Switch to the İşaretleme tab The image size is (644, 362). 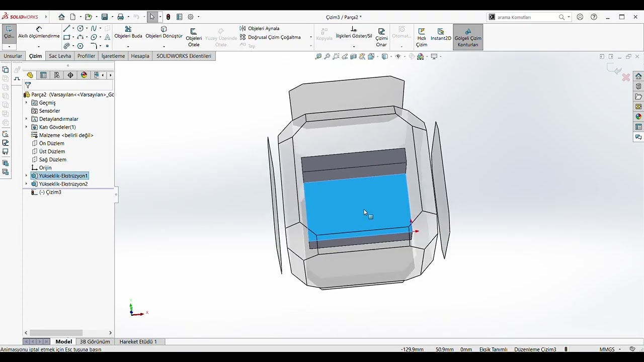113,56
